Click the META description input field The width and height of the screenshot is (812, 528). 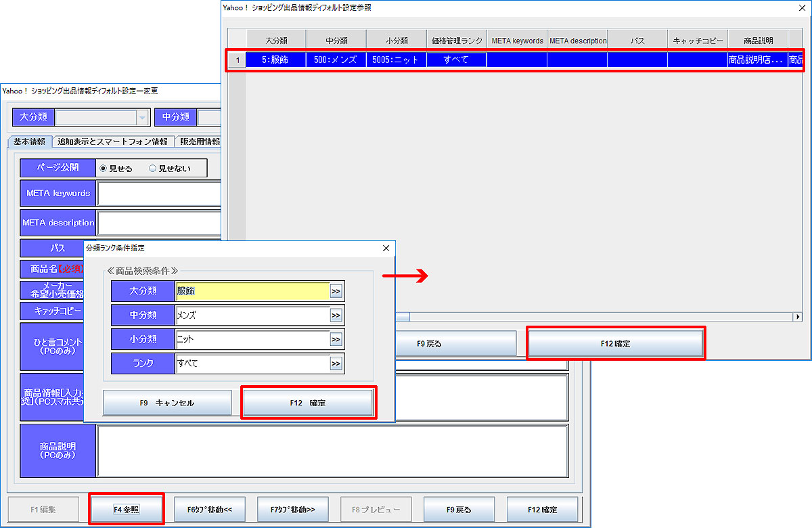point(159,222)
